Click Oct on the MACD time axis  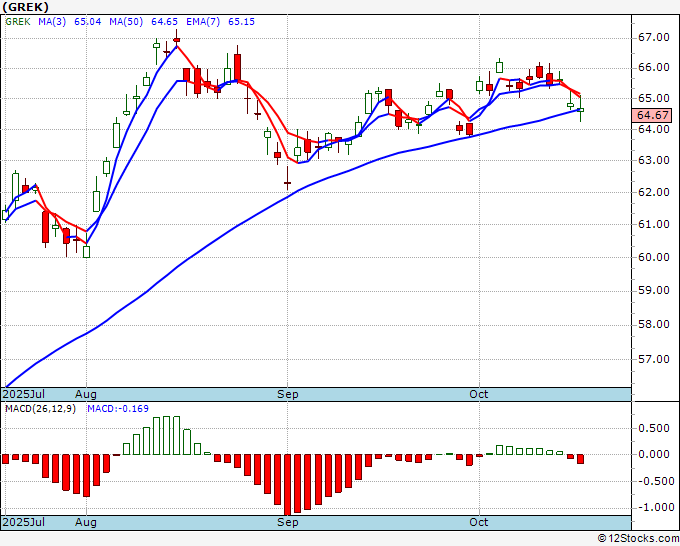pos(479,522)
